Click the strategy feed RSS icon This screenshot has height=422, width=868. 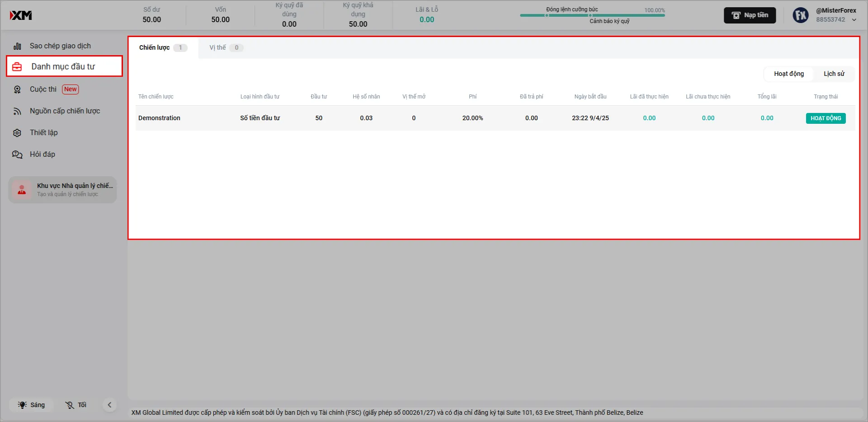pos(17,111)
